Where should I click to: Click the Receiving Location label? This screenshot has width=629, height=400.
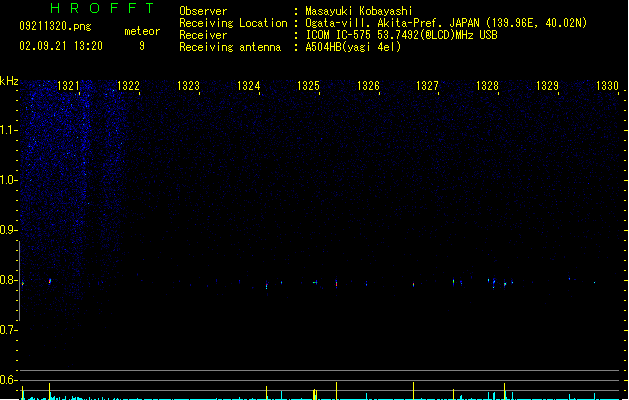pyautogui.click(x=233, y=23)
